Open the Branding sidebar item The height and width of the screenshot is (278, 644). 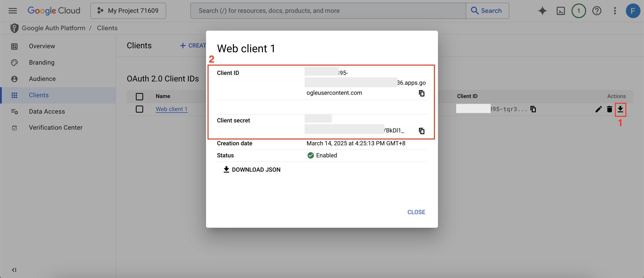(x=58, y=63)
